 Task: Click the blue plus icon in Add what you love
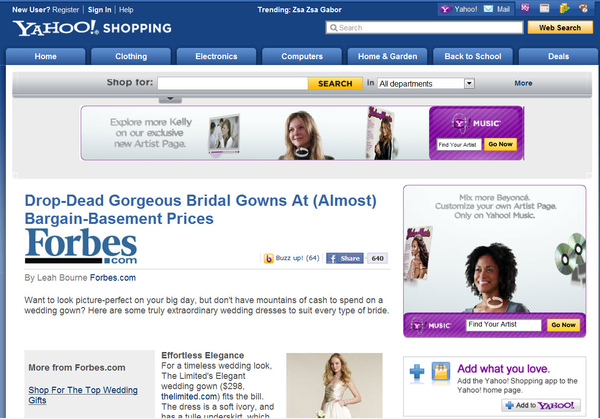click(x=417, y=372)
